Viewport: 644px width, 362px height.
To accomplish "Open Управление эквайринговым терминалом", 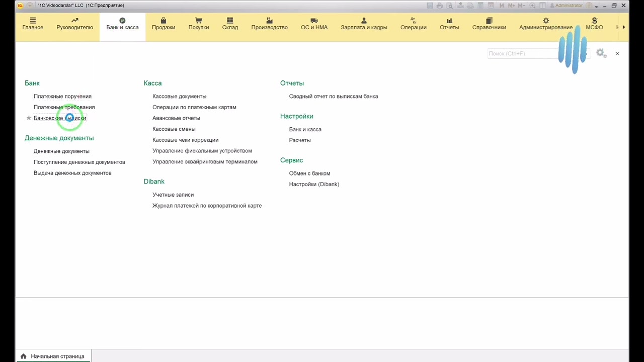I will point(205,161).
